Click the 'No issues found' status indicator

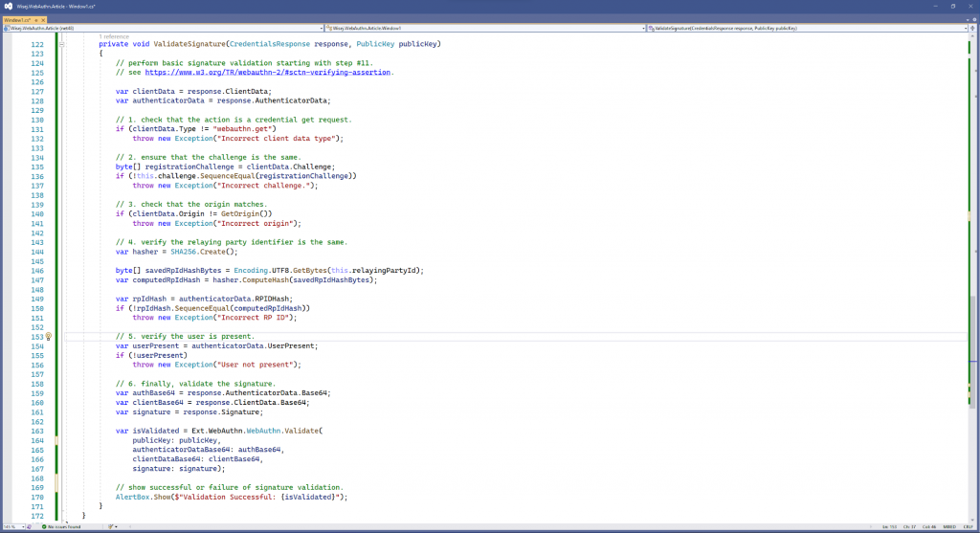coord(61,526)
